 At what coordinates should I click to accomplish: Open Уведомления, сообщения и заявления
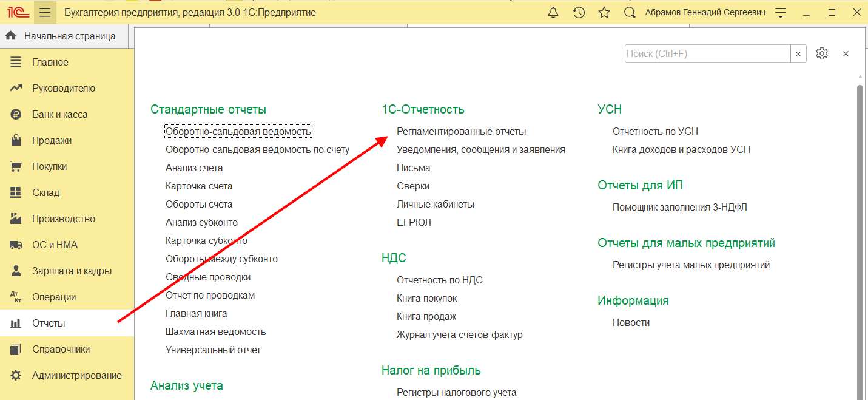click(x=481, y=149)
